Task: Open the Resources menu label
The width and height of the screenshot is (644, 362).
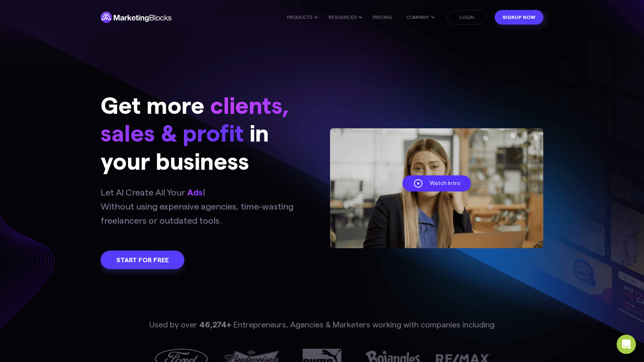Action: (343, 17)
